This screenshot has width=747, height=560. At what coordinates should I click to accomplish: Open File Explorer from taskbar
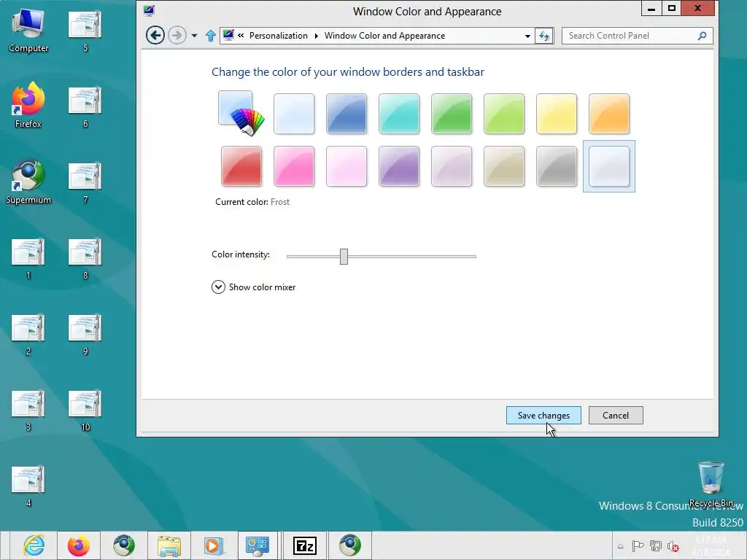[169, 545]
